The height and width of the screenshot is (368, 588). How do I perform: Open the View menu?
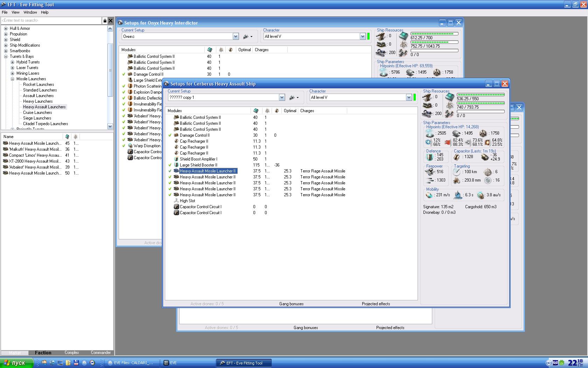pos(15,12)
